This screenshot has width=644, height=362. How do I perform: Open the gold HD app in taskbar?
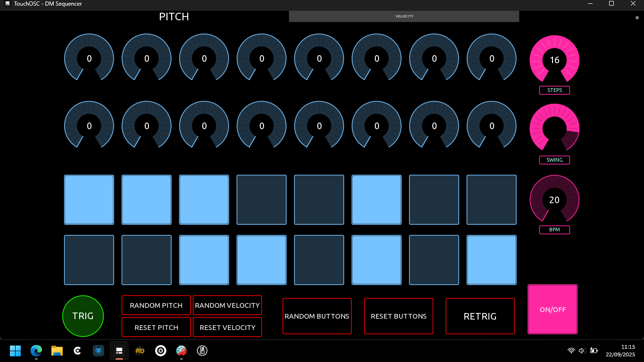[x=140, y=350]
